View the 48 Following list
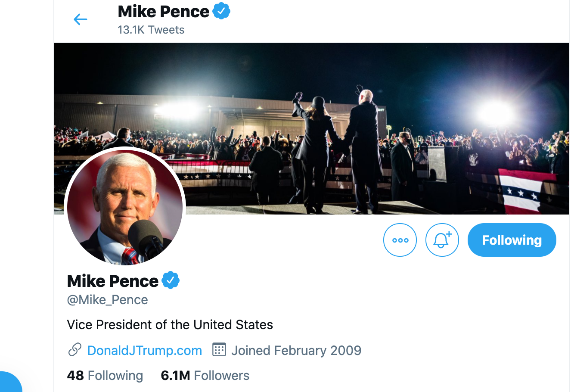The height and width of the screenshot is (392, 571). pyautogui.click(x=105, y=376)
